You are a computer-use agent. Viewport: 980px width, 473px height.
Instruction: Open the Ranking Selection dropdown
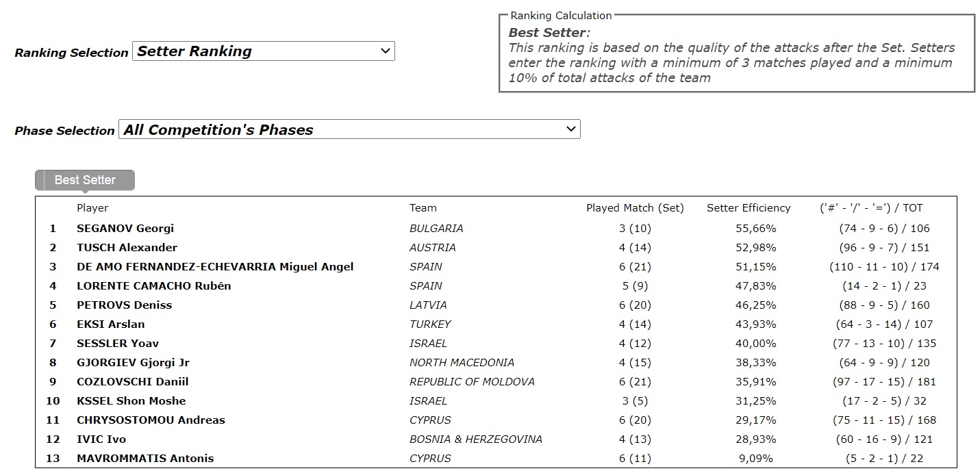(263, 51)
